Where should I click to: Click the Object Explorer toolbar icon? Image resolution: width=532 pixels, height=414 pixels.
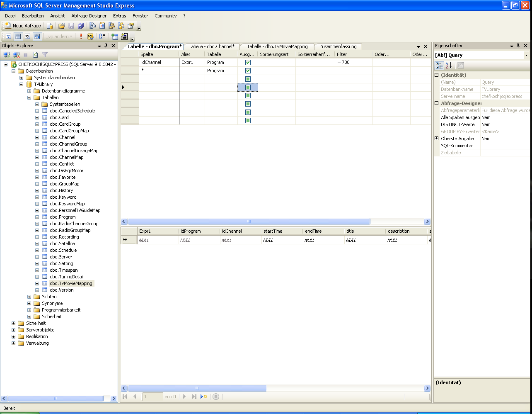pyautogui.click(x=112, y=26)
